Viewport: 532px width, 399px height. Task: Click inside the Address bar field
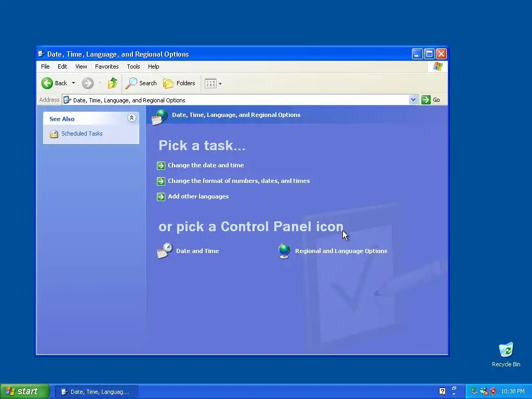click(236, 100)
